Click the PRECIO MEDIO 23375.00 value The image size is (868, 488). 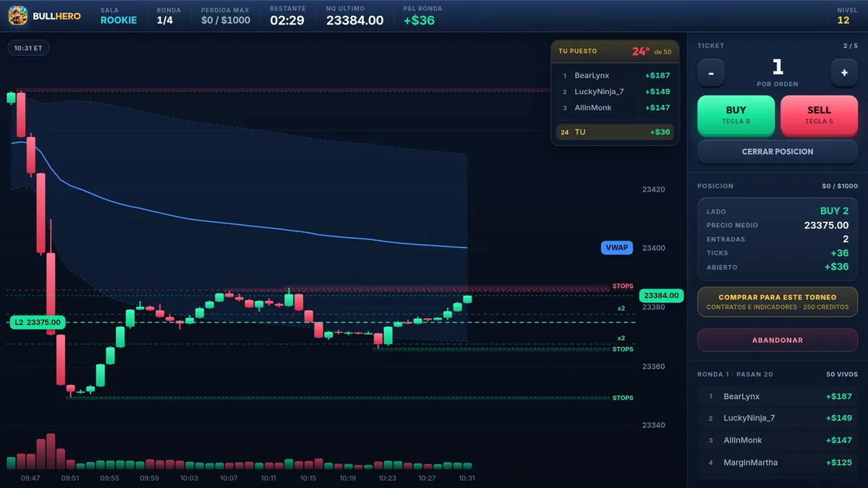tap(826, 225)
